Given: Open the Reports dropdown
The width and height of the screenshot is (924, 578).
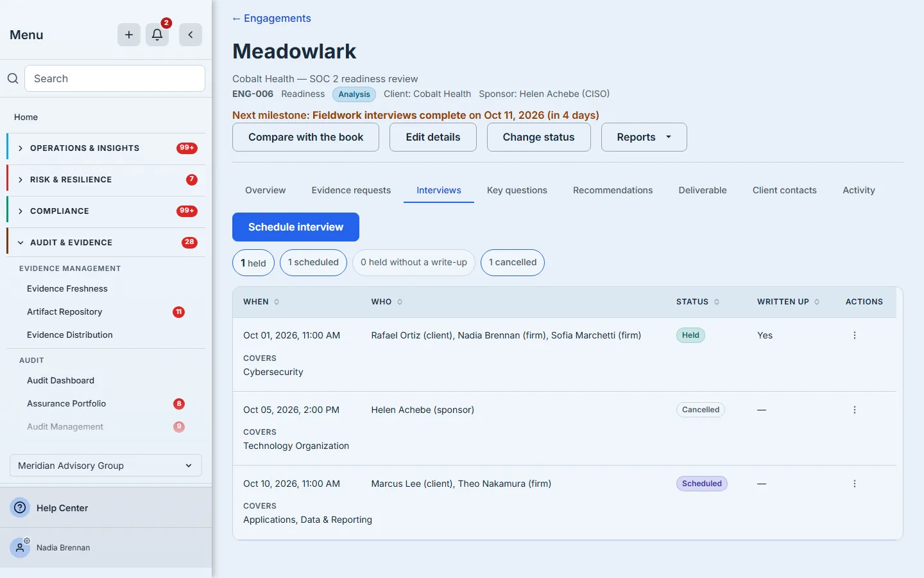Looking at the screenshot, I should point(644,137).
